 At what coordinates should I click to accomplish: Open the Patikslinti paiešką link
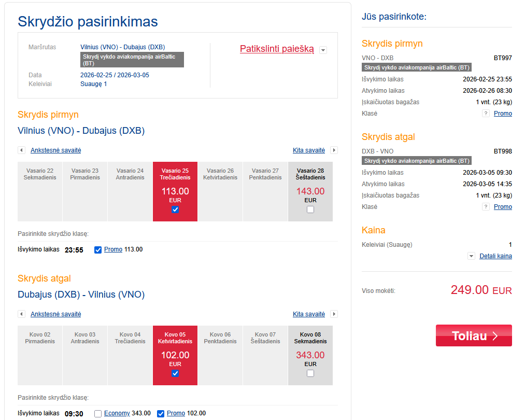click(x=277, y=49)
